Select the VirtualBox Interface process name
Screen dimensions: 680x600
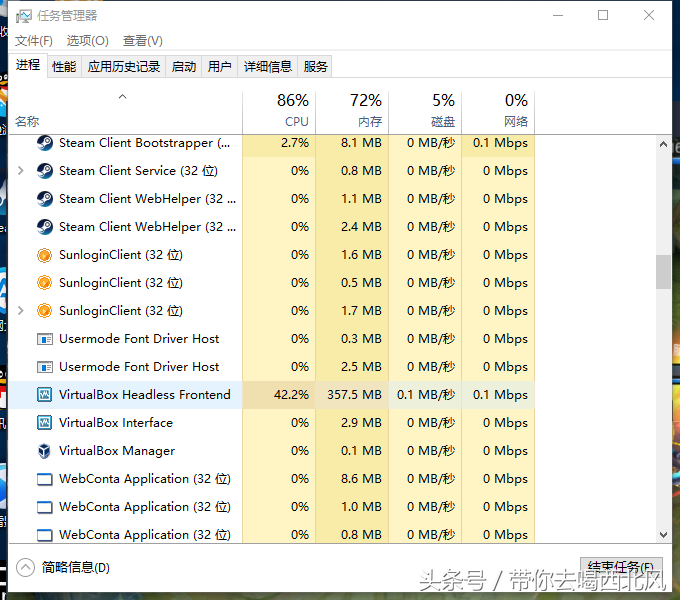116,423
